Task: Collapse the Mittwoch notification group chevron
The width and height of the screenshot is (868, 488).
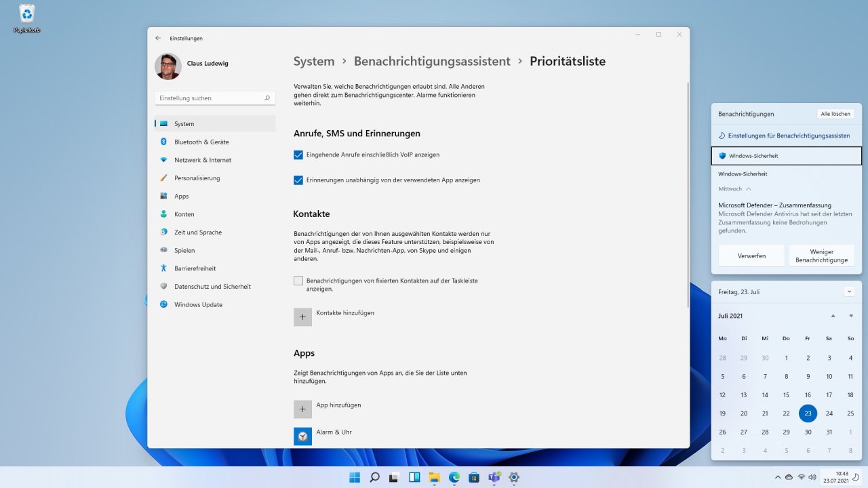Action: point(749,189)
